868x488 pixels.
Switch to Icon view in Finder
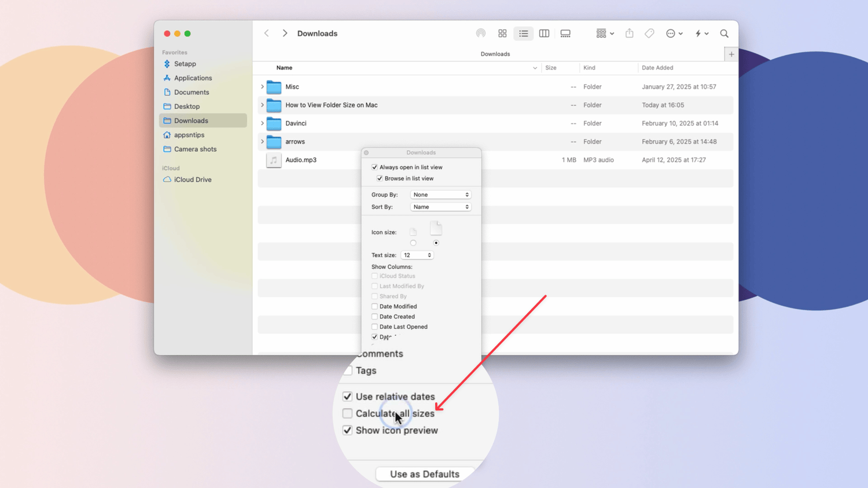pos(502,33)
